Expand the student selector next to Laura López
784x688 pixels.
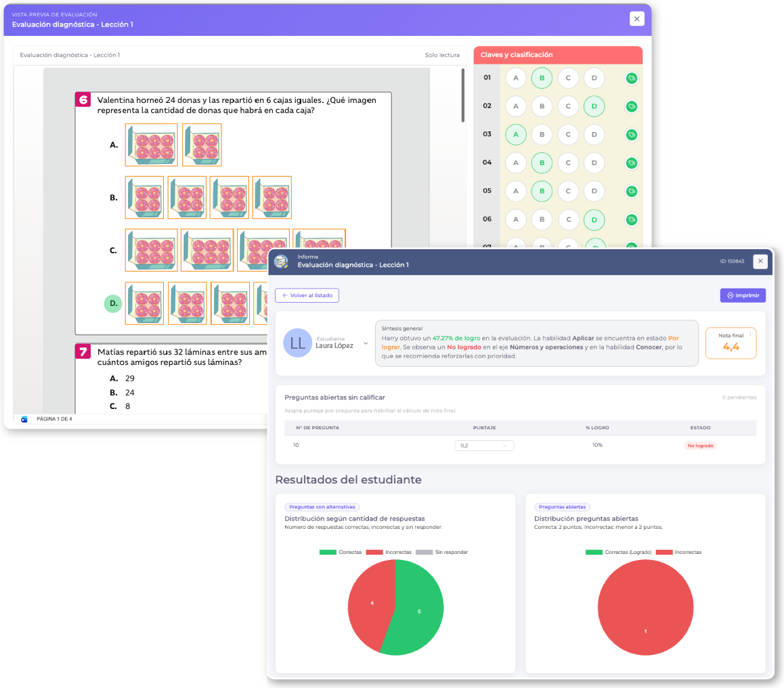click(366, 343)
